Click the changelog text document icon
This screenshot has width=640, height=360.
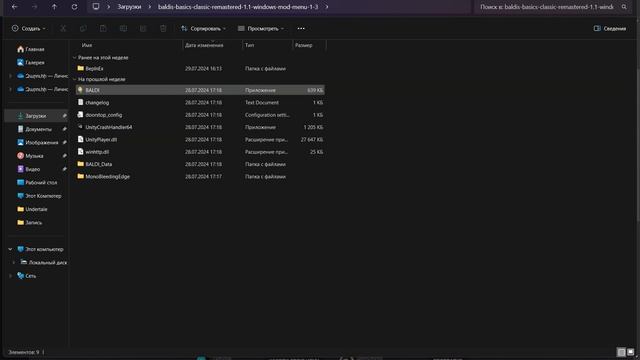(80, 102)
